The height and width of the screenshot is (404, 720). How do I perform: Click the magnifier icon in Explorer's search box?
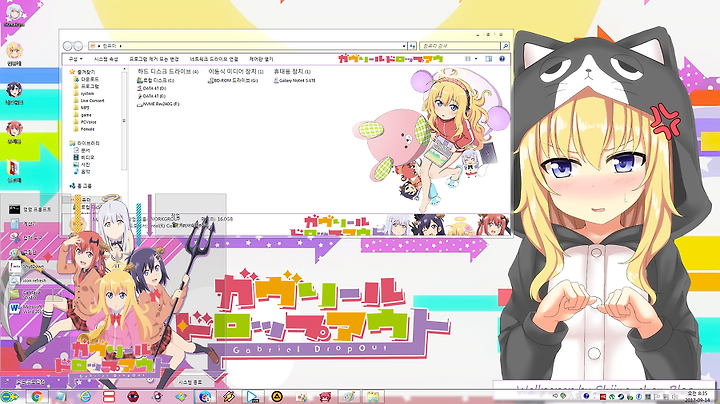point(505,46)
